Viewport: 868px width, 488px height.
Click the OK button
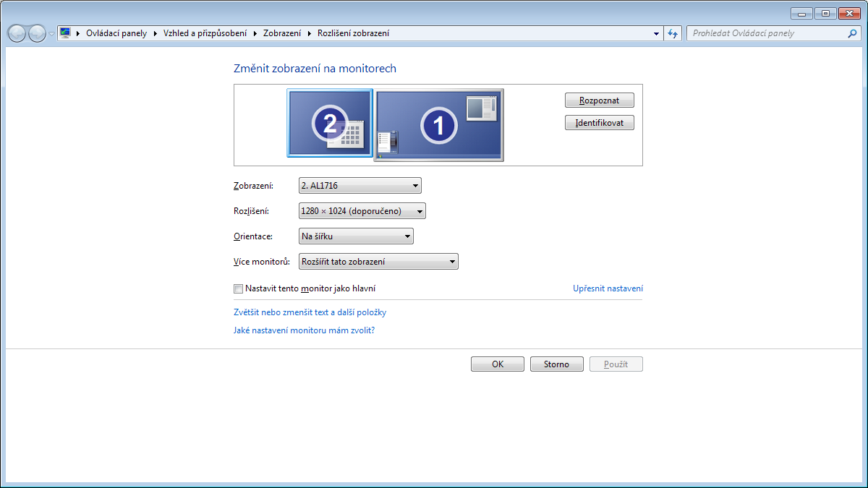(498, 364)
